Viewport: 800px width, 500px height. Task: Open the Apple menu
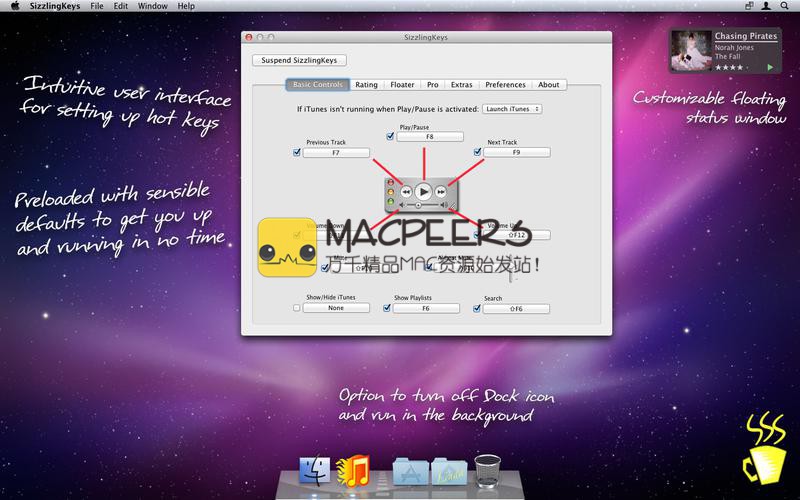click(x=15, y=6)
